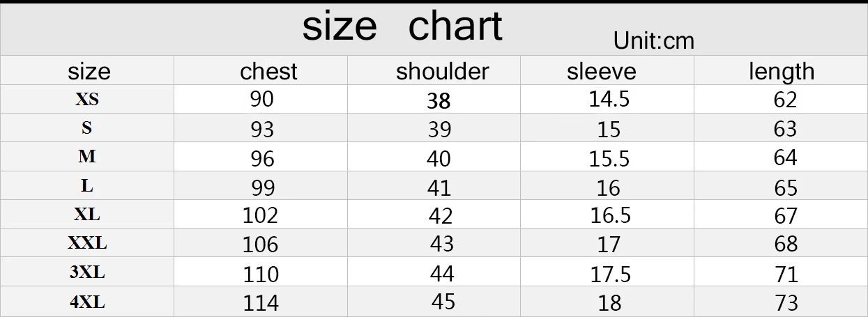The height and width of the screenshot is (317, 868).
Task: Select the "size" column header
Action: click(89, 71)
